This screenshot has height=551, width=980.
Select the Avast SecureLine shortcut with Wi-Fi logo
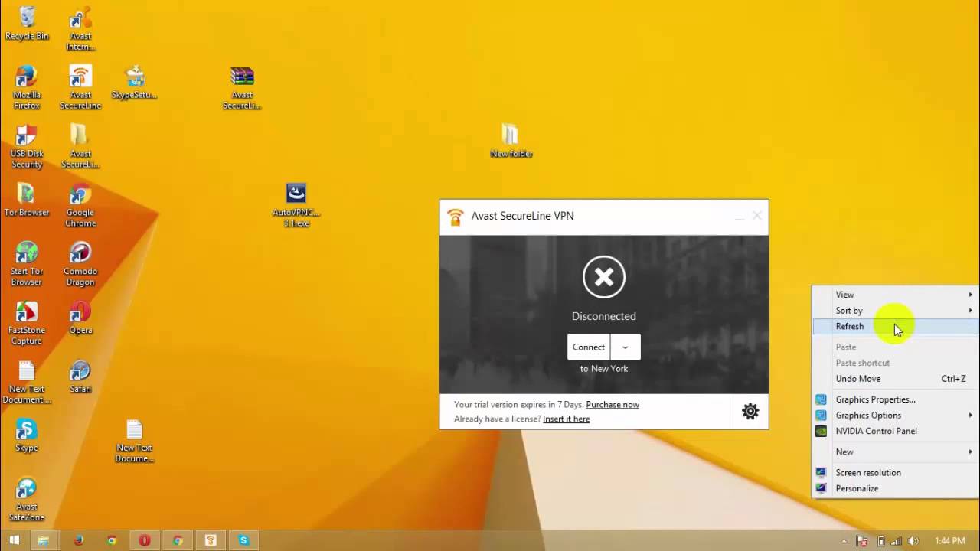[x=80, y=87]
